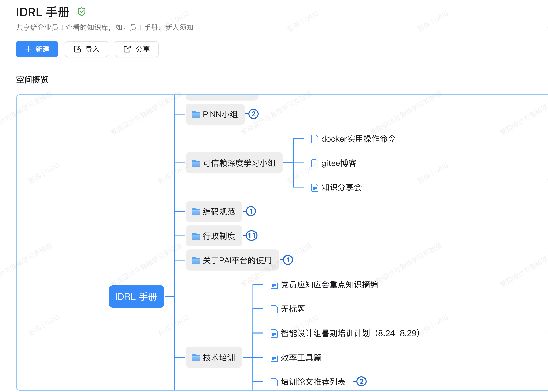Click document icon beside gitee博客

[x=315, y=163]
